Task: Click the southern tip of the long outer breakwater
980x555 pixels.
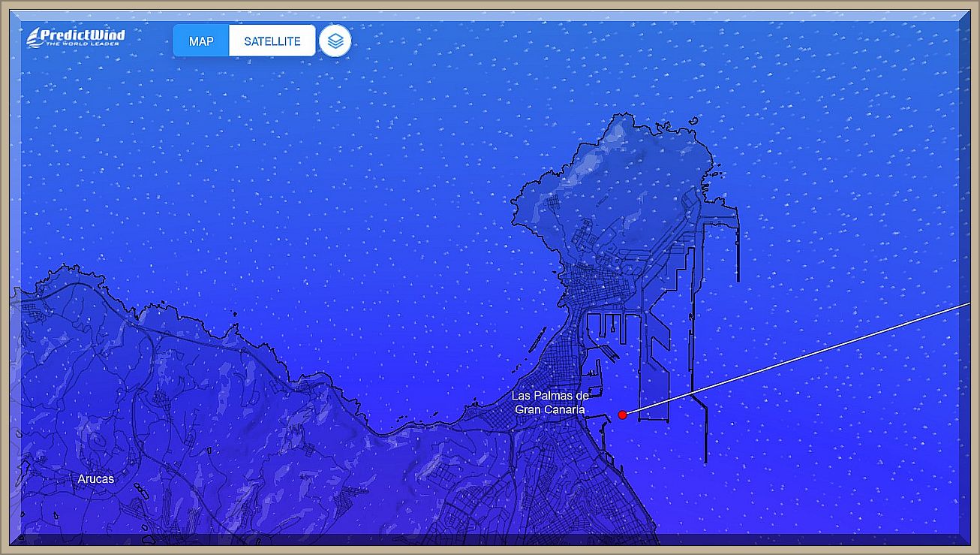Action: tap(705, 458)
